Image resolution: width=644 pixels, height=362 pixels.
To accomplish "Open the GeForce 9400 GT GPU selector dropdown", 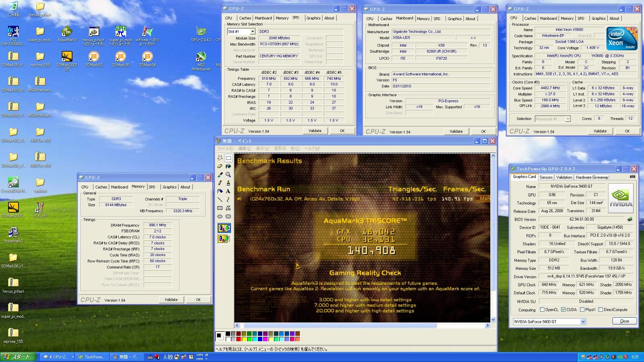I will (x=583, y=322).
